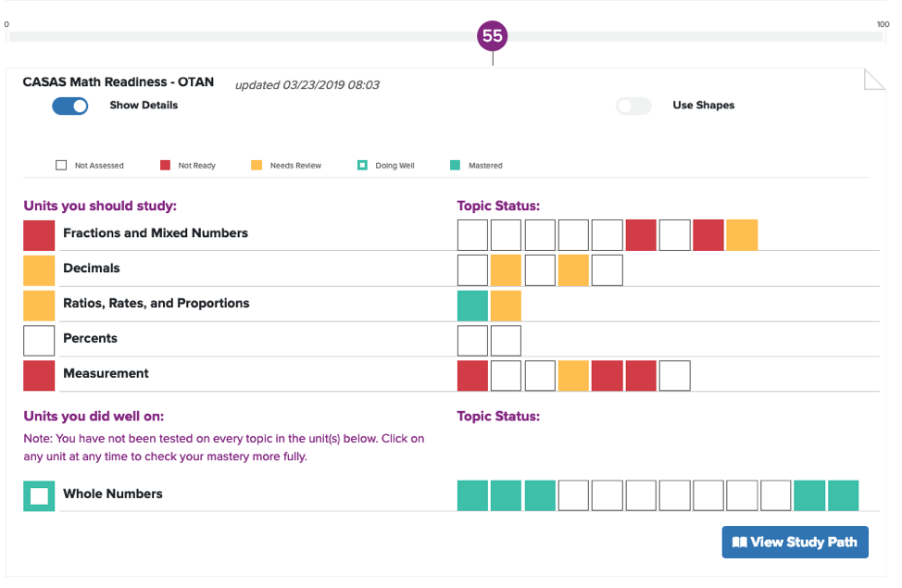
Task: Click the note about untested topics
Action: click(x=224, y=447)
